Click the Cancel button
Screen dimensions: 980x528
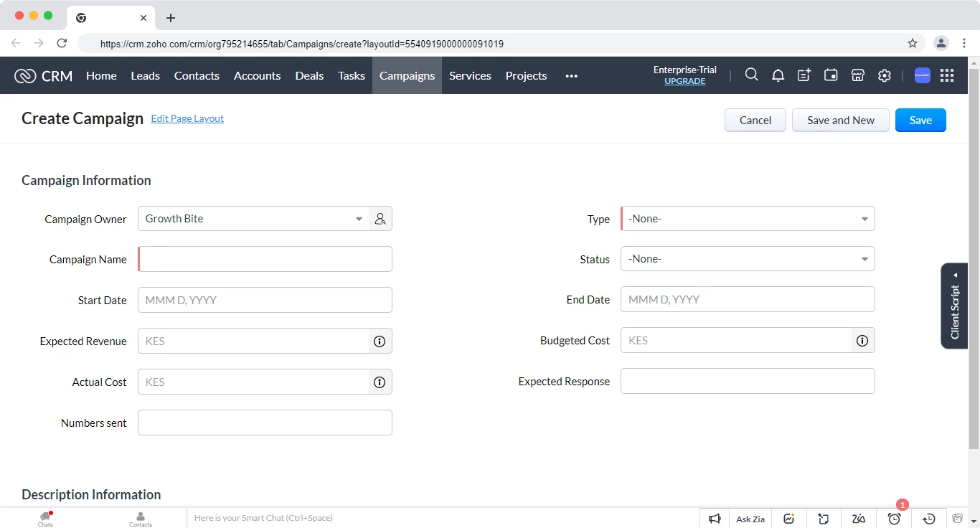point(755,120)
